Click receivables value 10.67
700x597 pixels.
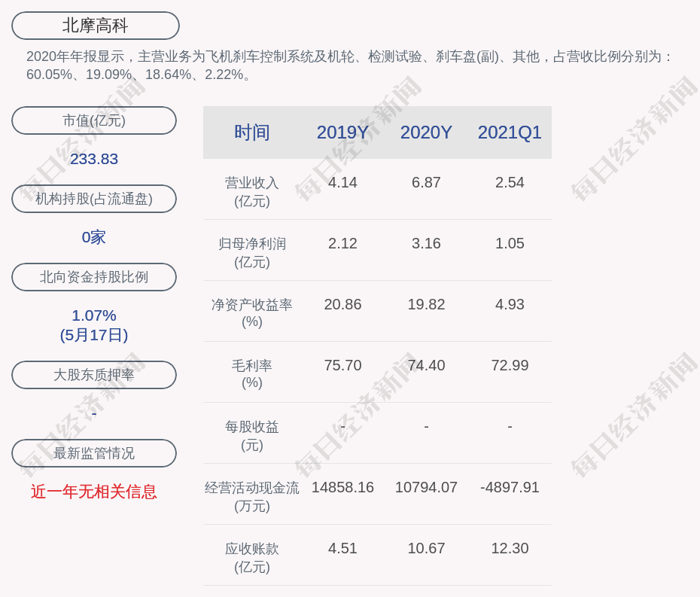[x=426, y=548]
